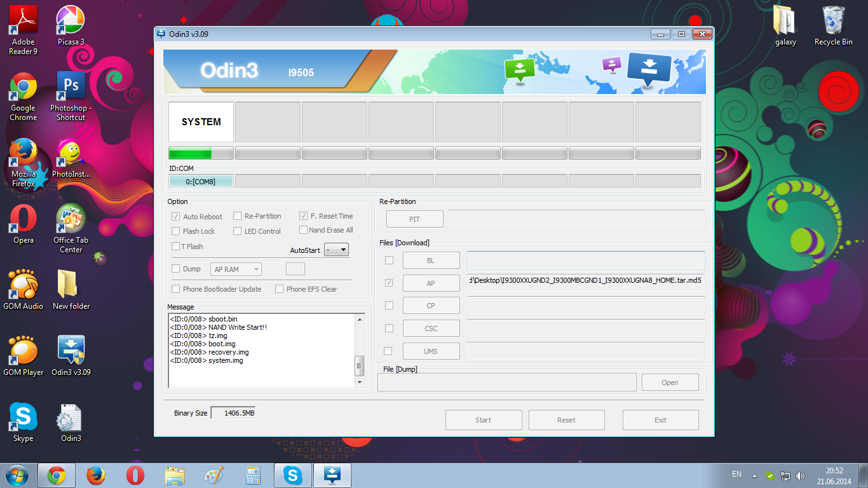This screenshot has height=488, width=868.
Task: Toggle the Auto Reboot checkbox
Action: (x=176, y=217)
